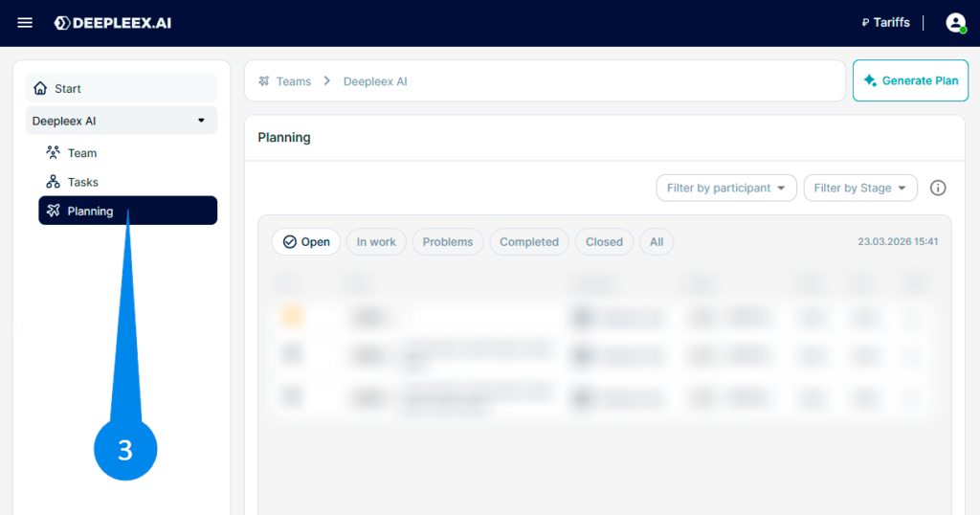Click the Teams breadcrumb link
The image size is (980, 515).
click(x=293, y=81)
